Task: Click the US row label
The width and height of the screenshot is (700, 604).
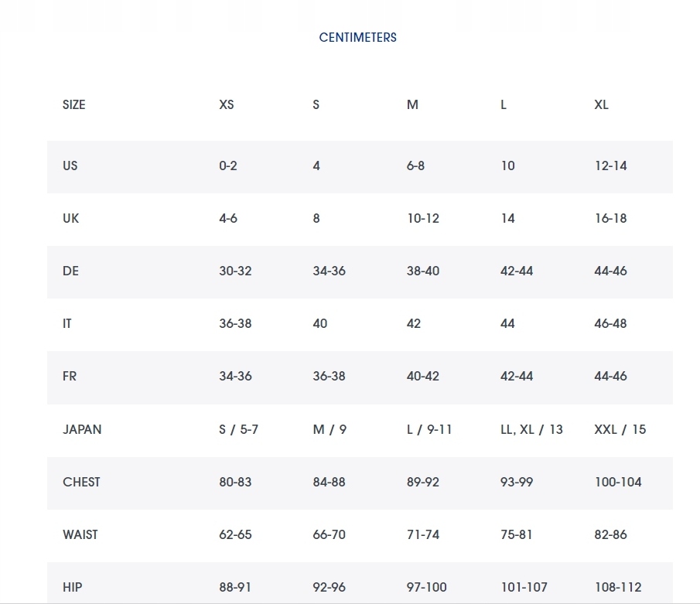Action: point(70,166)
